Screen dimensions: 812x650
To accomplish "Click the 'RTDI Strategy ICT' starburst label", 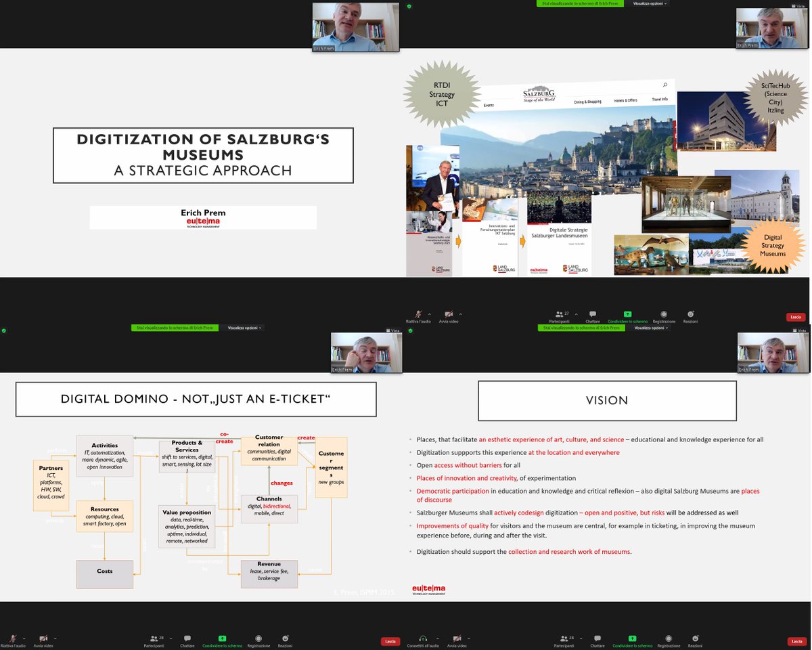I will click(x=442, y=95).
